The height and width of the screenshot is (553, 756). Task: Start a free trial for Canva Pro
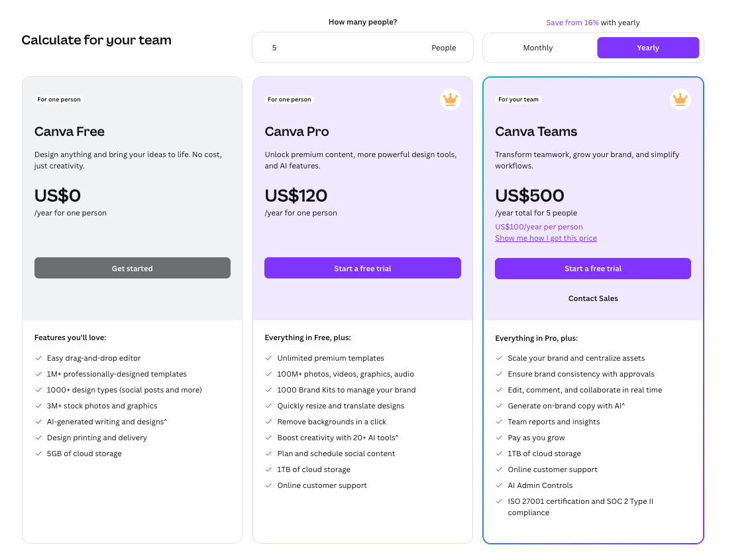click(x=362, y=269)
